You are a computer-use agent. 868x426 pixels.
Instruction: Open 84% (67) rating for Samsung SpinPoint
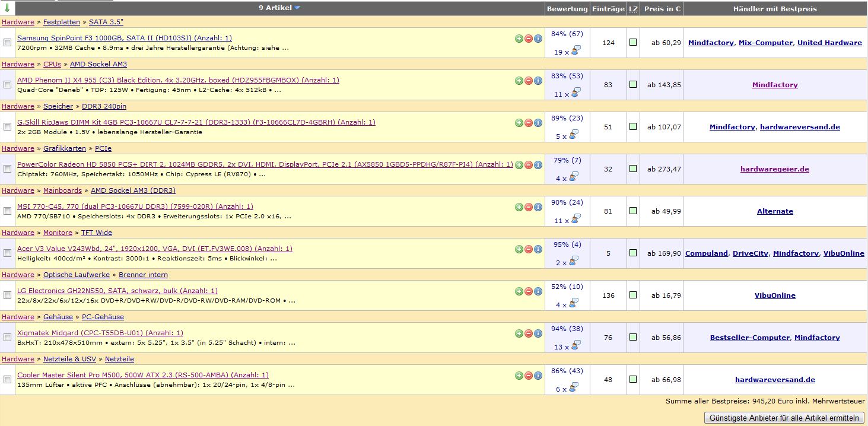(x=567, y=34)
